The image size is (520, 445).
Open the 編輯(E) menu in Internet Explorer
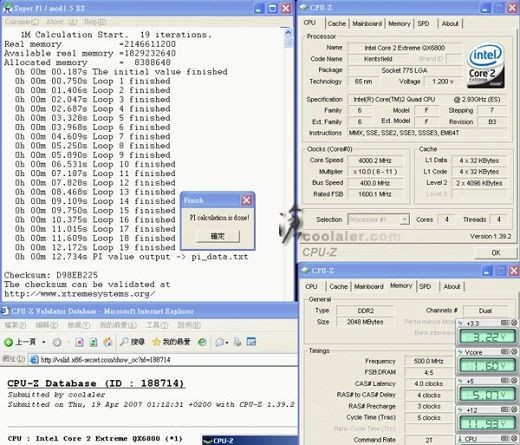tap(47, 325)
